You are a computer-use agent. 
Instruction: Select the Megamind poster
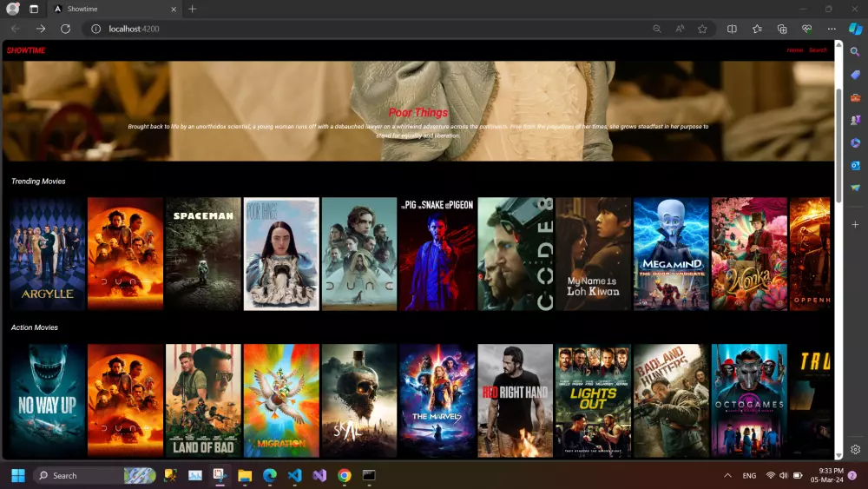(x=672, y=254)
